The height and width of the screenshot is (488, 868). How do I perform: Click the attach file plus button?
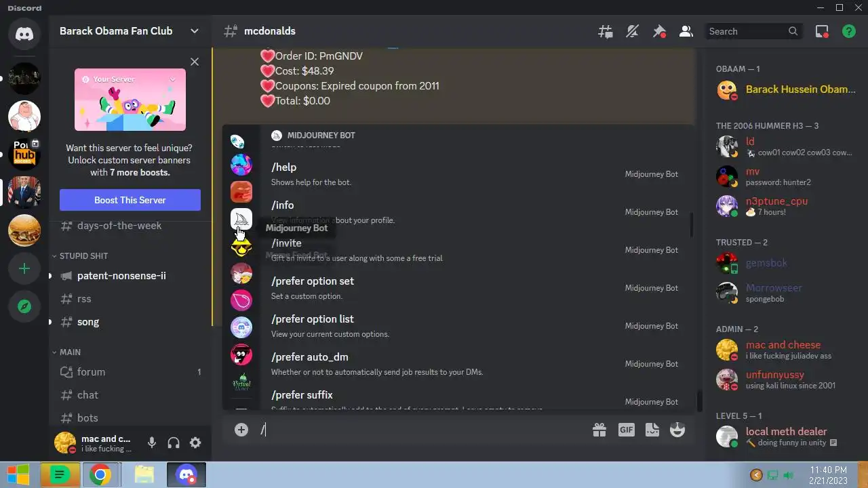click(x=241, y=430)
